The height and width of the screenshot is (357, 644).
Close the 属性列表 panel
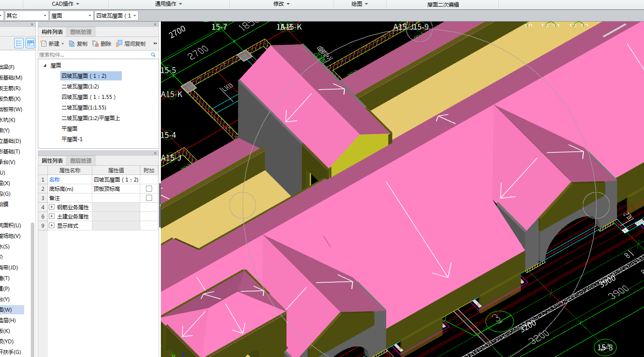(x=155, y=153)
